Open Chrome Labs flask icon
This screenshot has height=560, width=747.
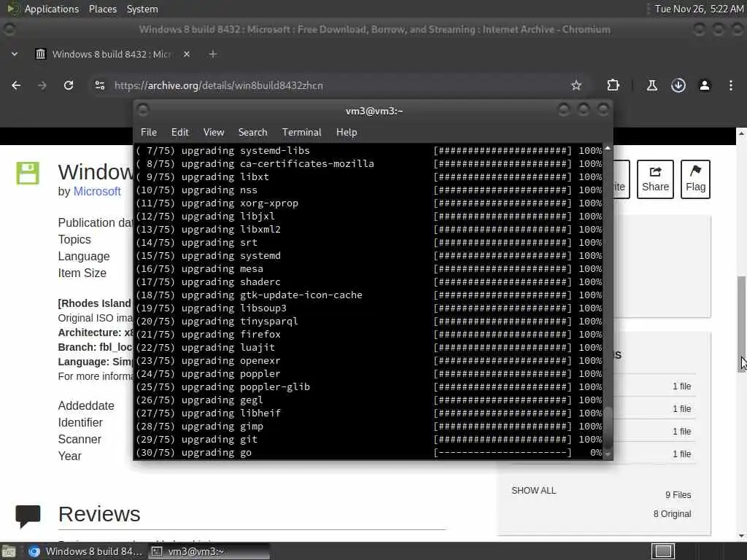coord(651,85)
